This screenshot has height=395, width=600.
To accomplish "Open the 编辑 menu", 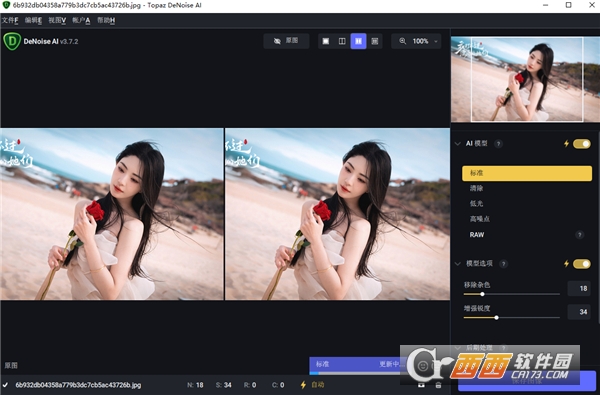I will (x=33, y=20).
